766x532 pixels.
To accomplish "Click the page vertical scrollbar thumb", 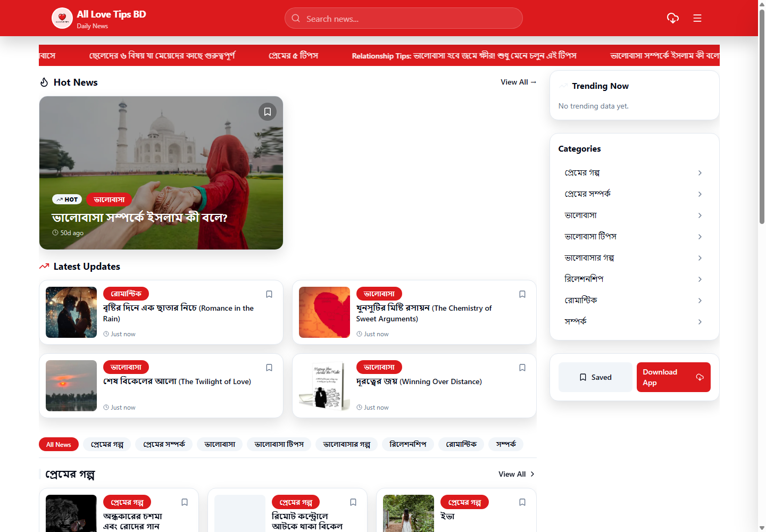I will pyautogui.click(x=762, y=117).
